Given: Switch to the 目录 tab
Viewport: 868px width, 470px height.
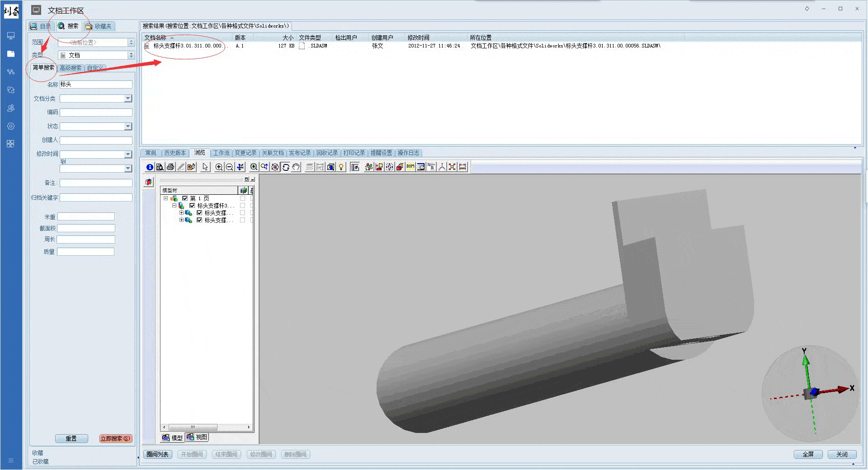Looking at the screenshot, I should coord(41,26).
